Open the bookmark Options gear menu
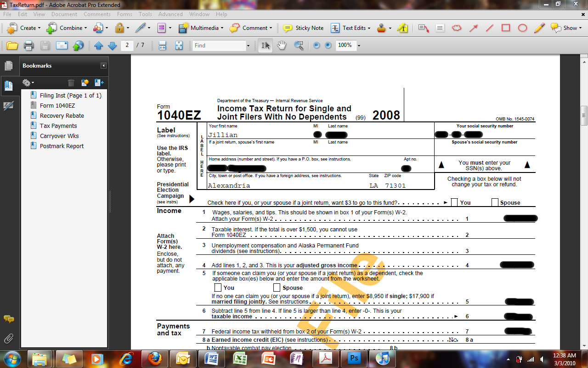588x368 pixels. coord(28,82)
